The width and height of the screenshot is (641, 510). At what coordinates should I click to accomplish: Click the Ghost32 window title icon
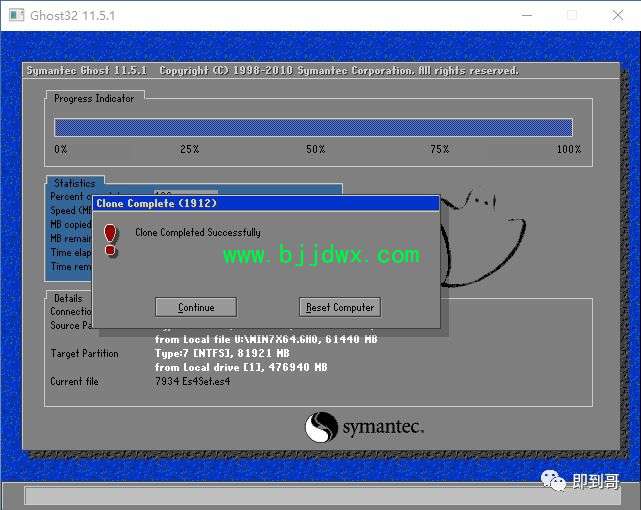(16, 15)
